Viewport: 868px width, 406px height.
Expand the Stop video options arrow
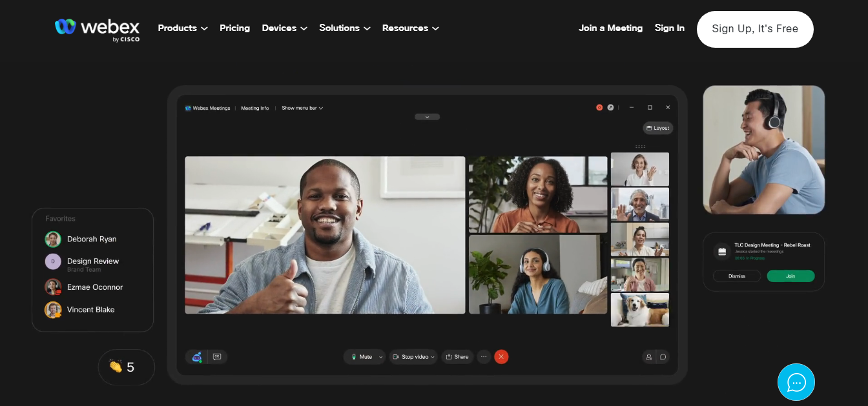click(x=433, y=356)
